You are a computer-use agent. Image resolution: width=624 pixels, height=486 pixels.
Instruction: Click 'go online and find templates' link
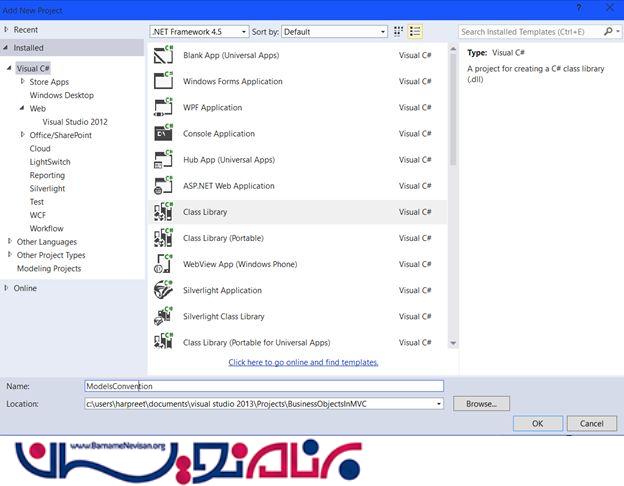pyautogui.click(x=303, y=362)
